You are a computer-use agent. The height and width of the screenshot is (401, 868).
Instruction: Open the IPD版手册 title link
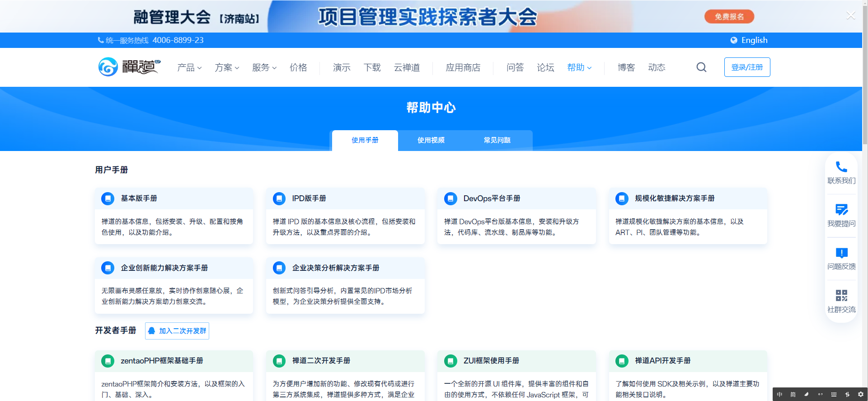[x=309, y=198]
